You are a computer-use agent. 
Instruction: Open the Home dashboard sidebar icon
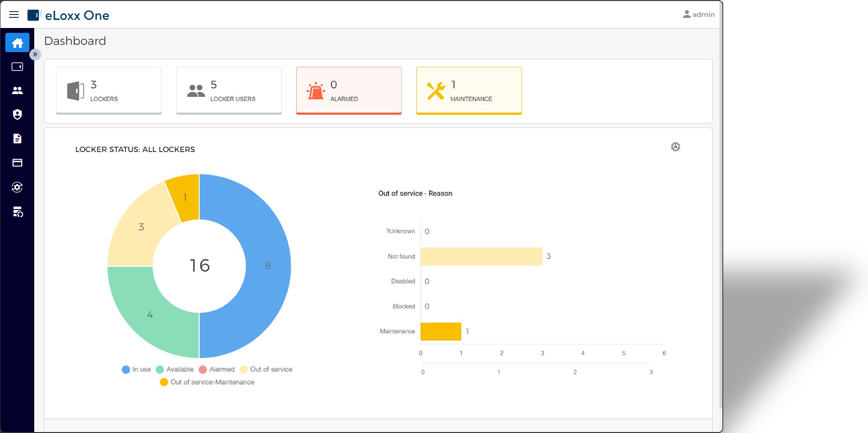point(17,43)
